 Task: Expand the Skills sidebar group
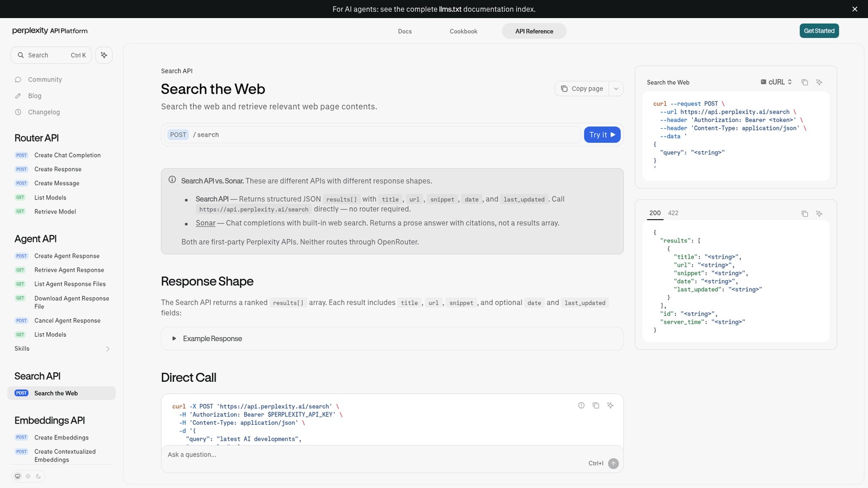pyautogui.click(x=62, y=349)
